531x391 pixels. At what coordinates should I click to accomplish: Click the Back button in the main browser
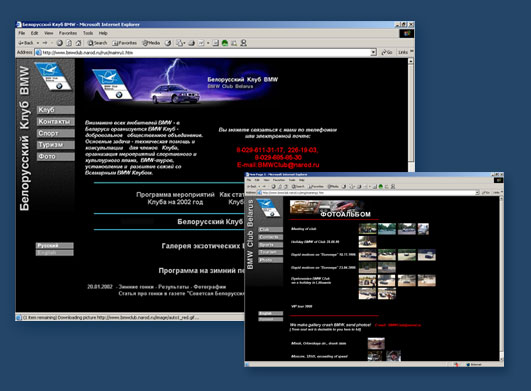(x=26, y=43)
